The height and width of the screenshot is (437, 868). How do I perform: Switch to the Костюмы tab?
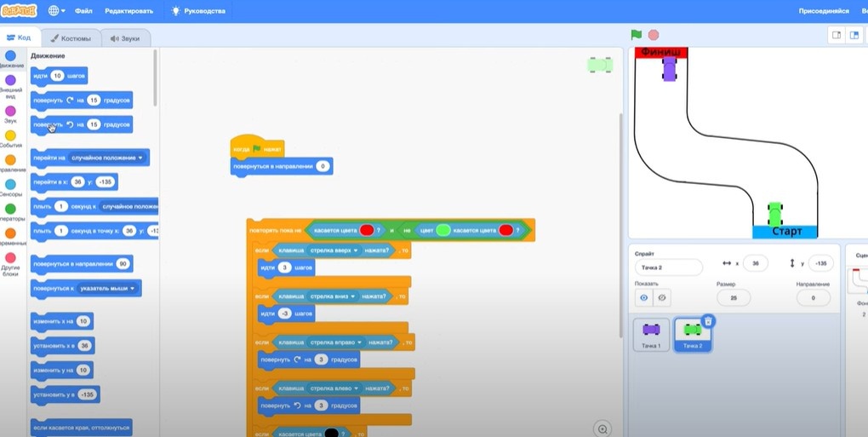click(71, 39)
